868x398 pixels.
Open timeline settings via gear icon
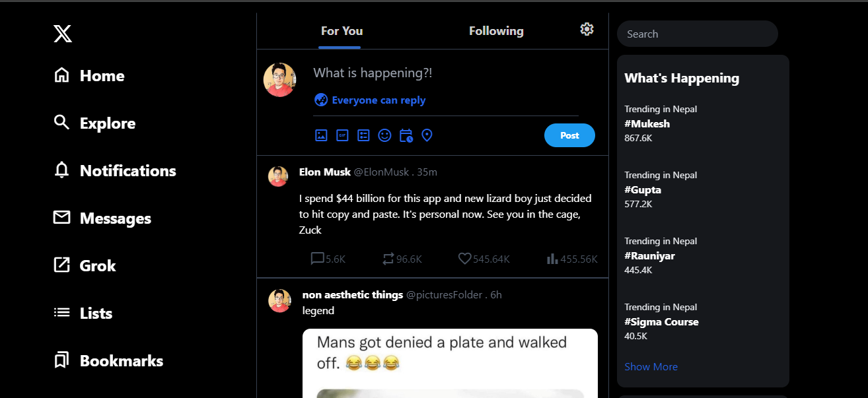pyautogui.click(x=587, y=29)
